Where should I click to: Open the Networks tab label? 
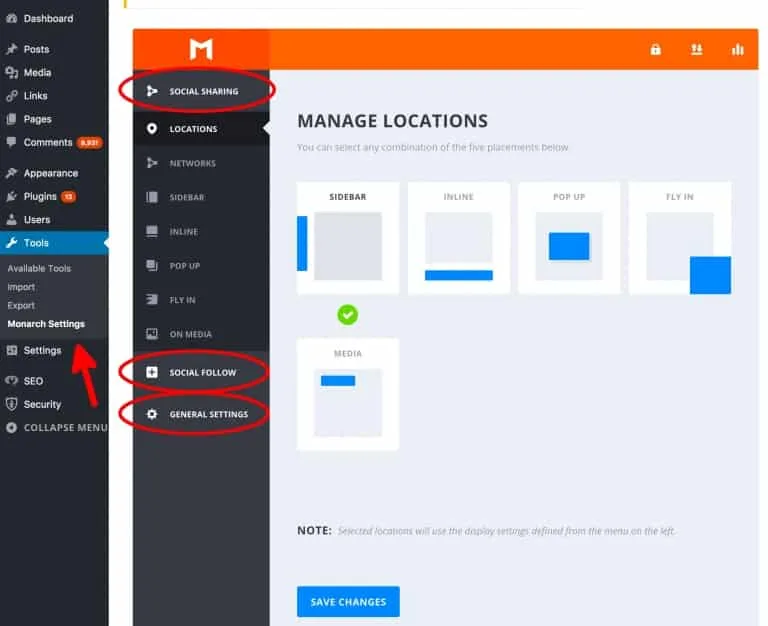click(x=192, y=163)
